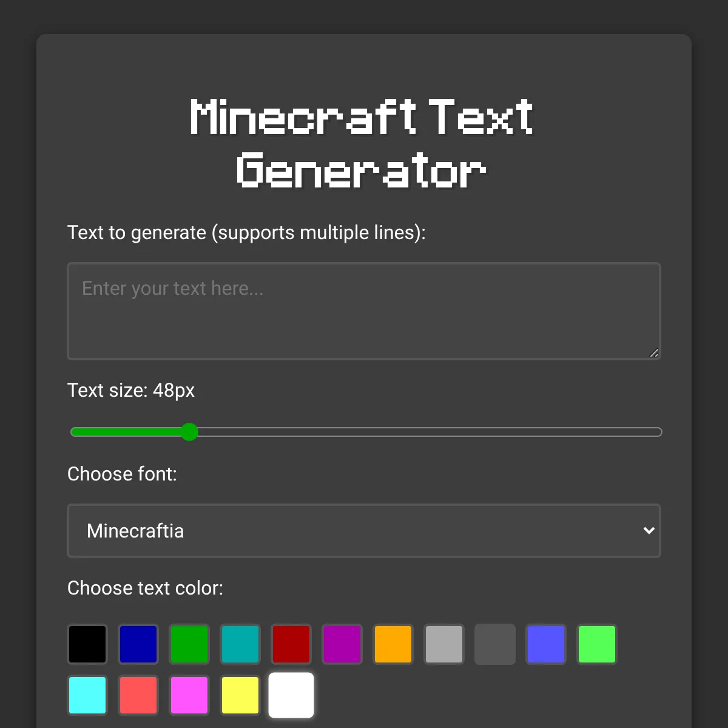This screenshot has width=728, height=728.
Task: Select the dark aqua teal swatch
Action: [x=240, y=644]
